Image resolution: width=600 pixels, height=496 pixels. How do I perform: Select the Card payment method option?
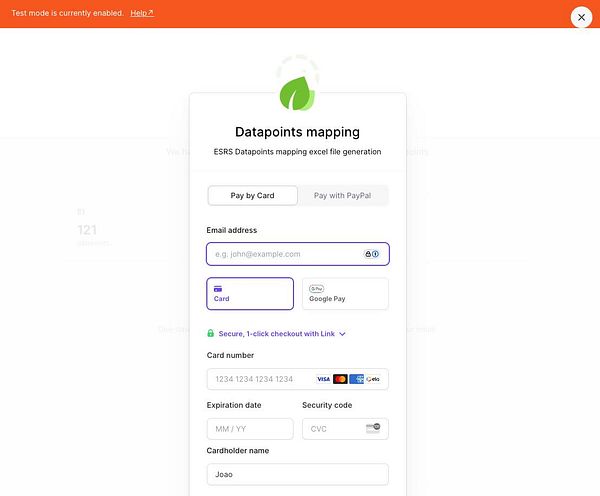tap(250, 293)
